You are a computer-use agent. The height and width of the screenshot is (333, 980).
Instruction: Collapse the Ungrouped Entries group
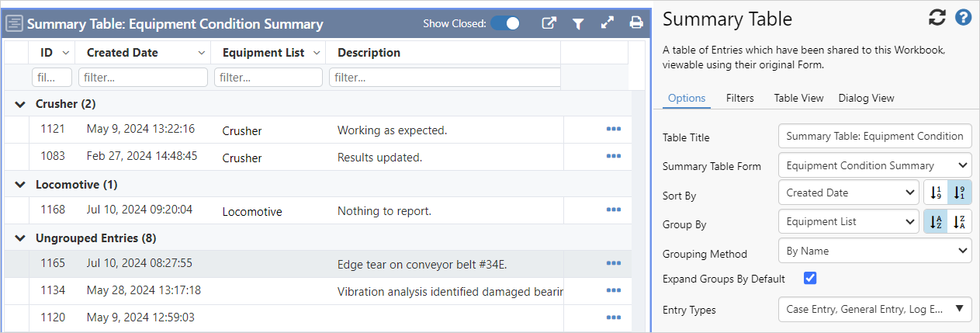pyautogui.click(x=21, y=238)
